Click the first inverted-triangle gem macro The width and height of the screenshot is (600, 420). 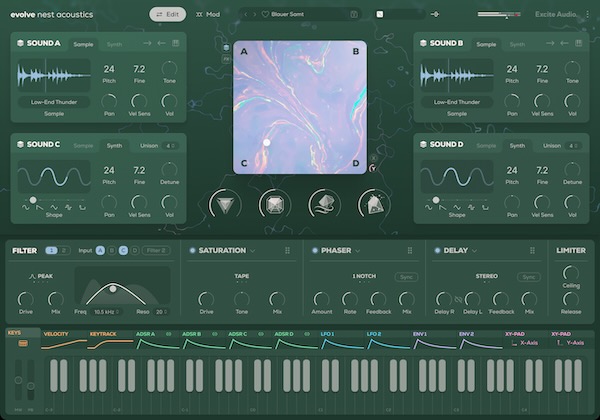click(225, 205)
